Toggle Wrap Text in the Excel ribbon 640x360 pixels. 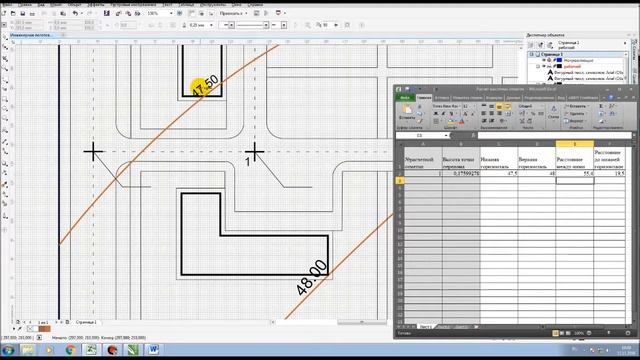[x=508, y=107]
